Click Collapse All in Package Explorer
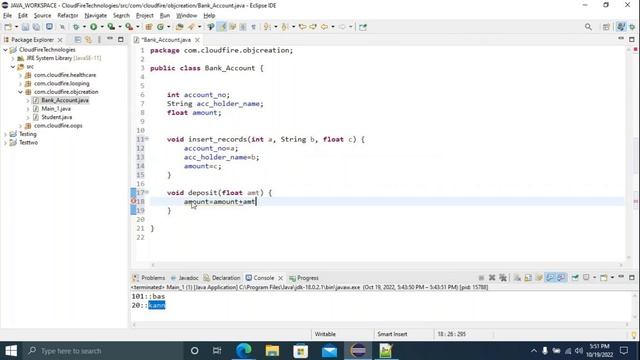640x360 pixels. pyautogui.click(x=78, y=40)
